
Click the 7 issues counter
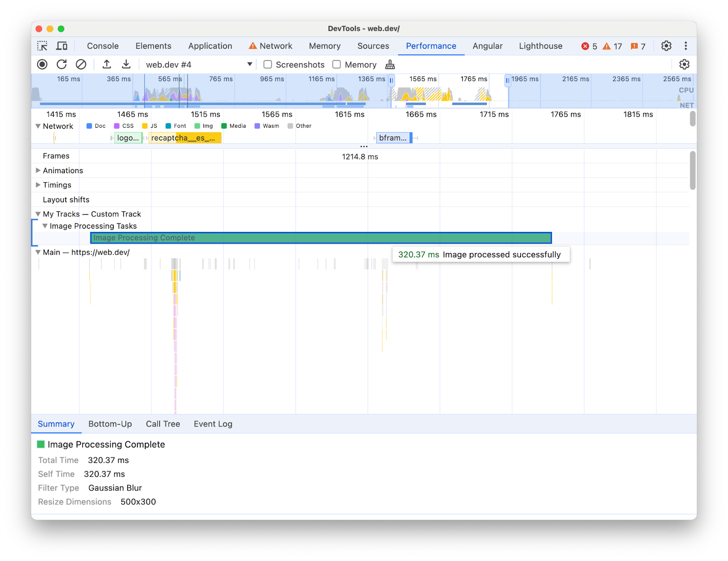click(x=639, y=46)
